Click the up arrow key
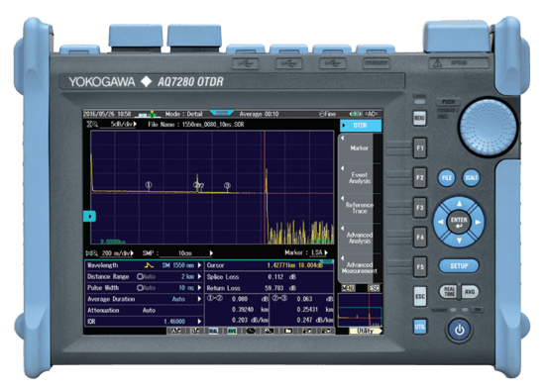 459,204
